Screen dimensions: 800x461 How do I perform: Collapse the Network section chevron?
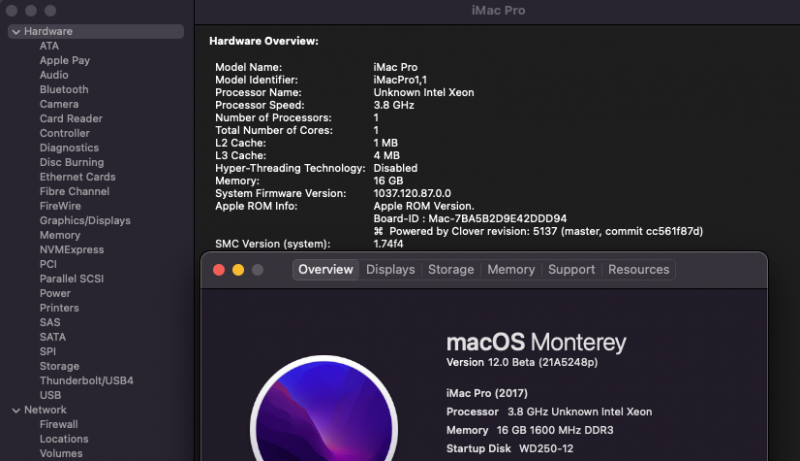tap(16, 410)
